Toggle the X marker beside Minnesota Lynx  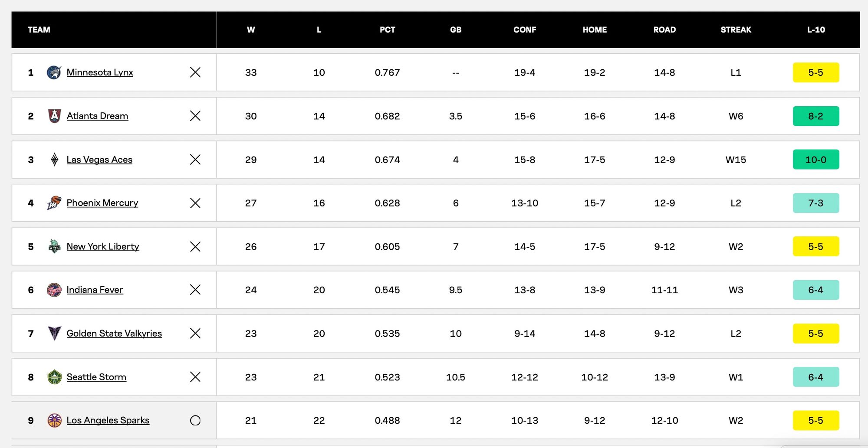(x=195, y=72)
